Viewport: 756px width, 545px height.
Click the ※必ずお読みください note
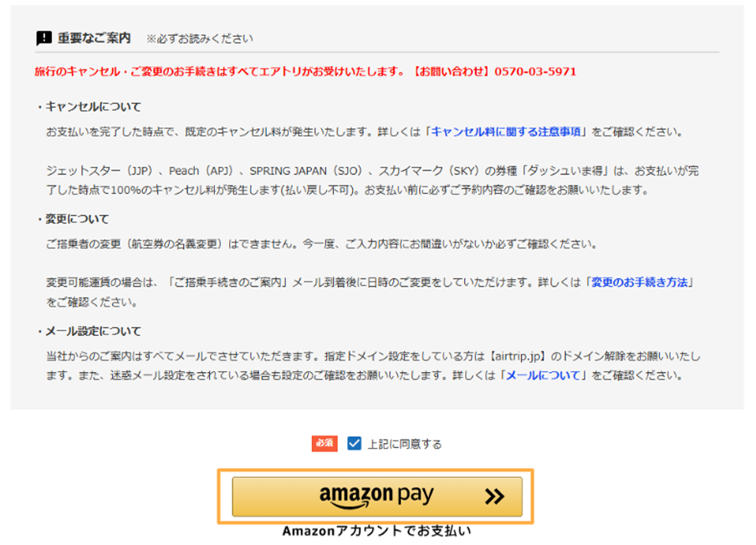click(x=199, y=39)
